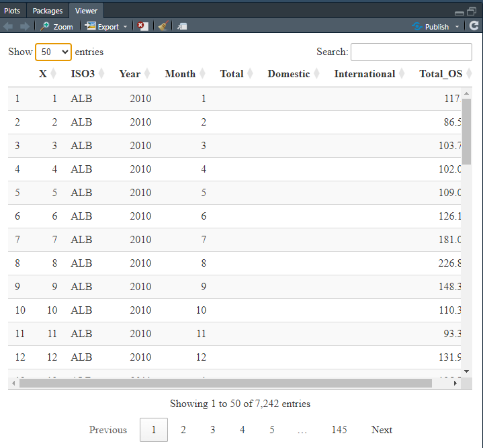
Task: Sort table by Total column
Action: coord(236,74)
